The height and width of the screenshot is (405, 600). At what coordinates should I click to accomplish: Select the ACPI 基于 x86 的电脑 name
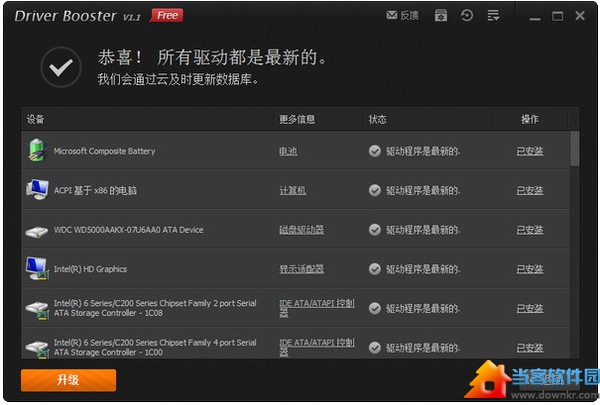click(x=95, y=190)
